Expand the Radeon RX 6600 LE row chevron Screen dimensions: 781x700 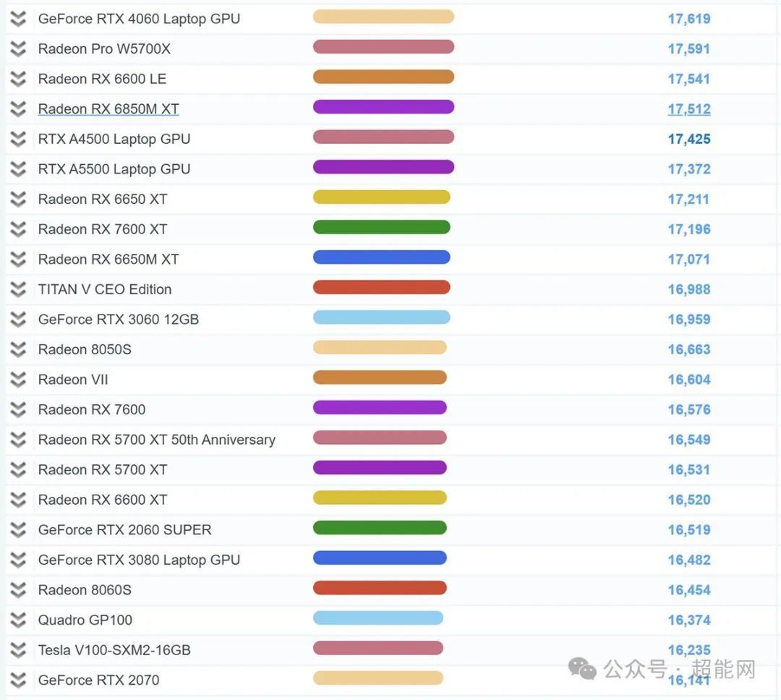coord(18,79)
